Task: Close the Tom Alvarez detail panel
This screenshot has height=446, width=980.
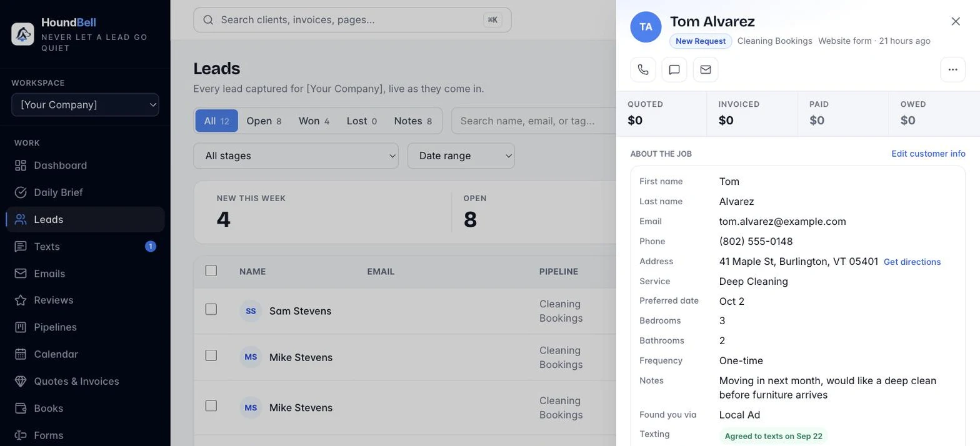Action: [x=956, y=21]
